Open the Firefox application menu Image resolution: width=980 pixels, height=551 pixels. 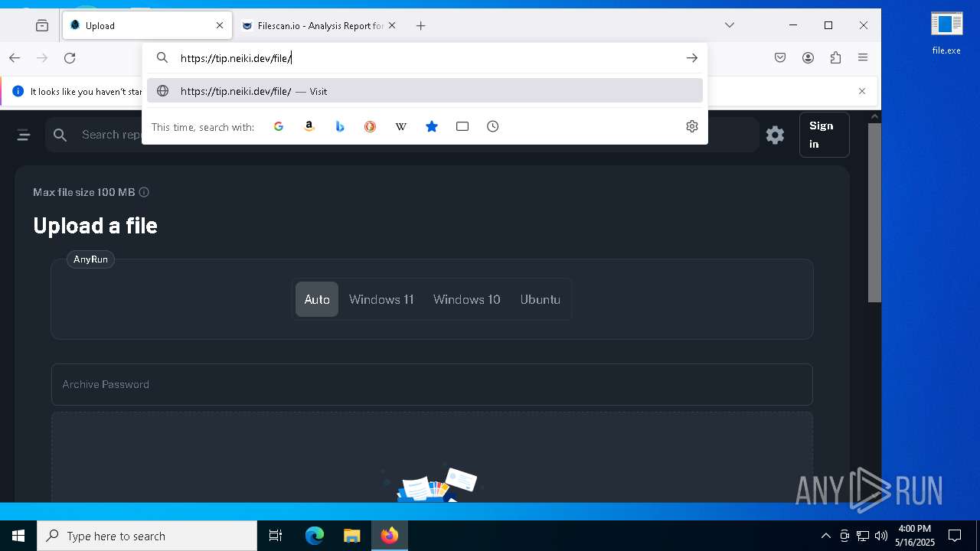[863, 57]
